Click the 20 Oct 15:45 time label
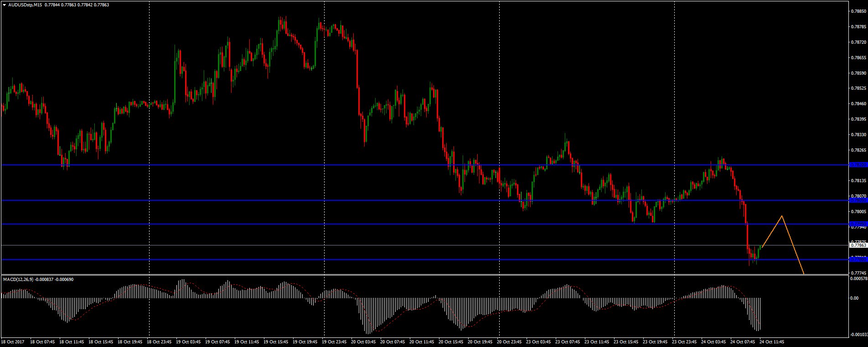 click(x=450, y=342)
